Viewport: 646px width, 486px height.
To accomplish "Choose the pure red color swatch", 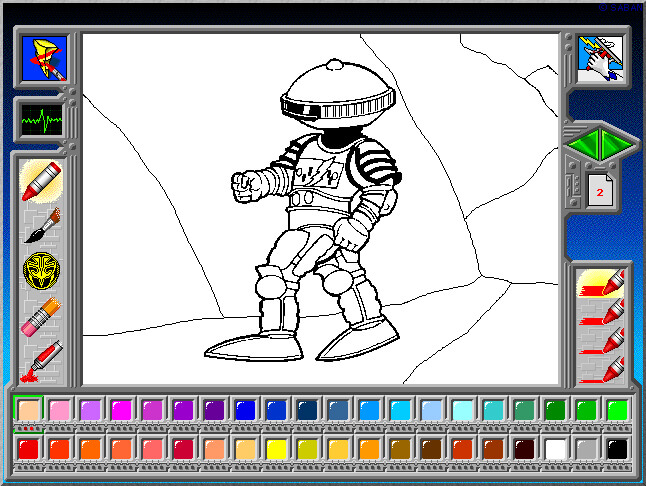I will 28,449.
